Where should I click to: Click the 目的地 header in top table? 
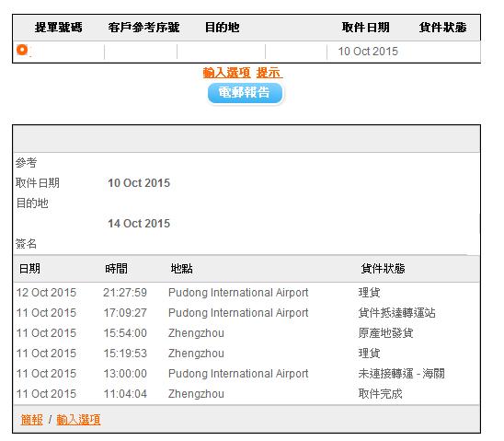pyautogui.click(x=222, y=28)
